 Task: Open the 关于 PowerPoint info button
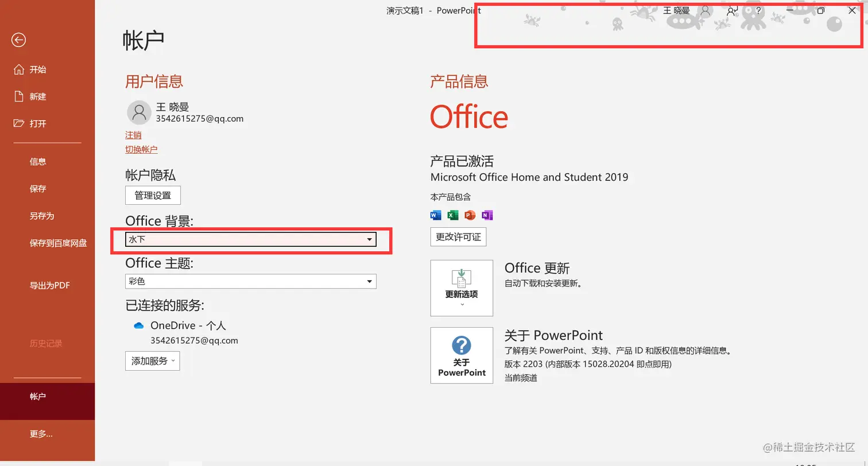click(x=462, y=355)
